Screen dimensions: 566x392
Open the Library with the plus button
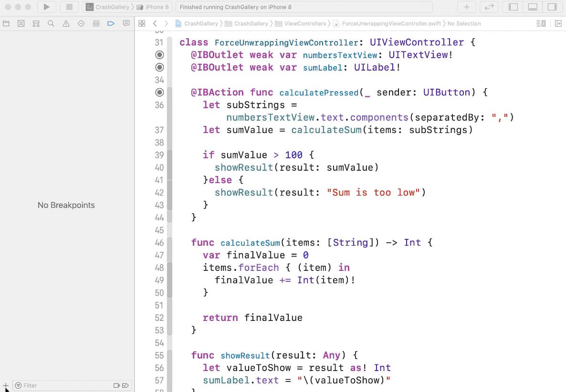click(x=466, y=7)
